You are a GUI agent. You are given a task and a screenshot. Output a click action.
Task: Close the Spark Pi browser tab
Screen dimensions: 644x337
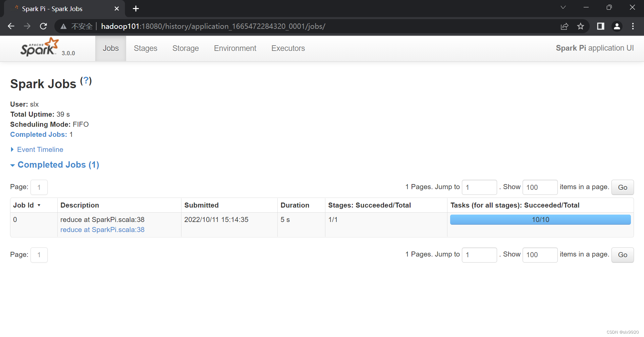tap(117, 9)
